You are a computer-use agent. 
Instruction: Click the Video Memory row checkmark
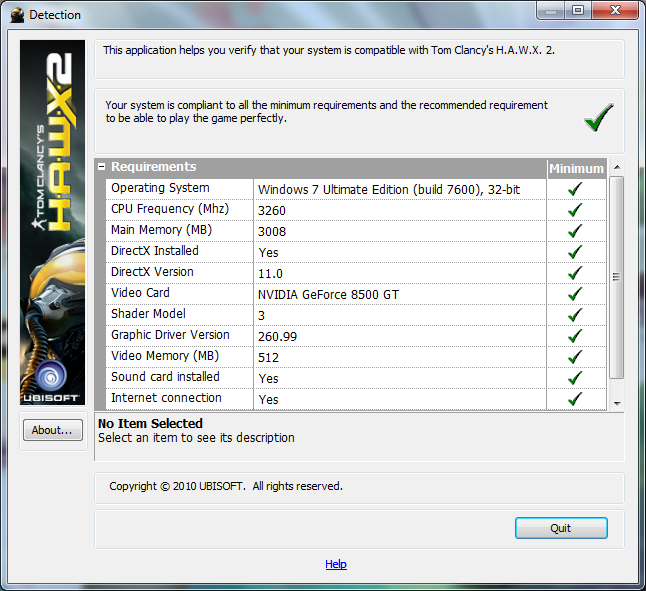click(x=575, y=357)
